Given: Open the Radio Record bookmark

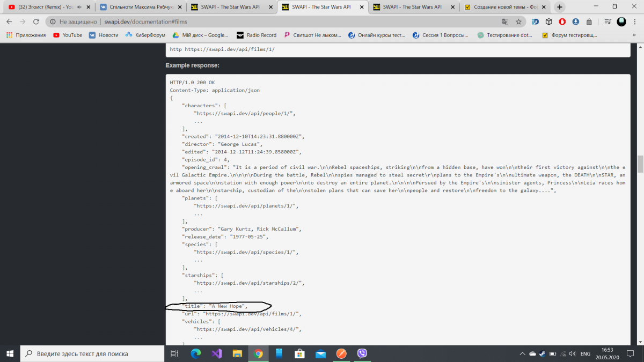Looking at the screenshot, I should pos(257,35).
